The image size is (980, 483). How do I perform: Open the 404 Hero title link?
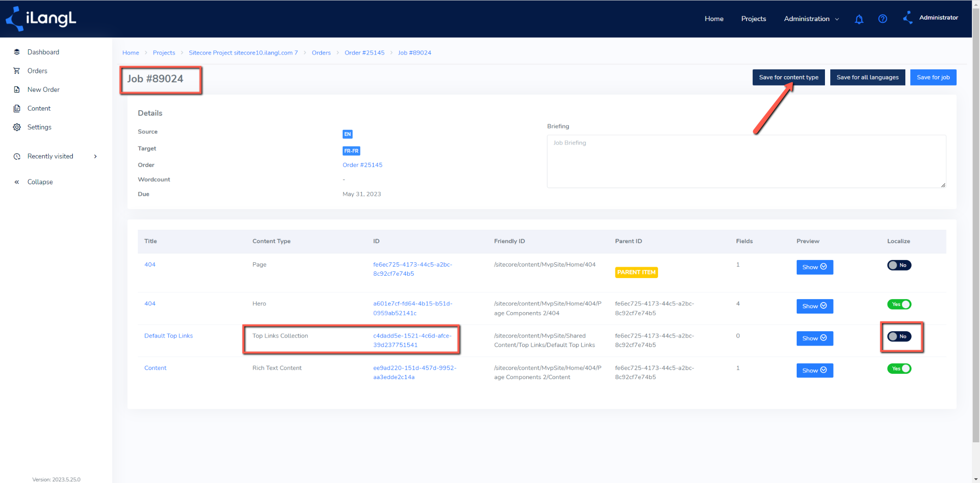pyautogui.click(x=150, y=304)
